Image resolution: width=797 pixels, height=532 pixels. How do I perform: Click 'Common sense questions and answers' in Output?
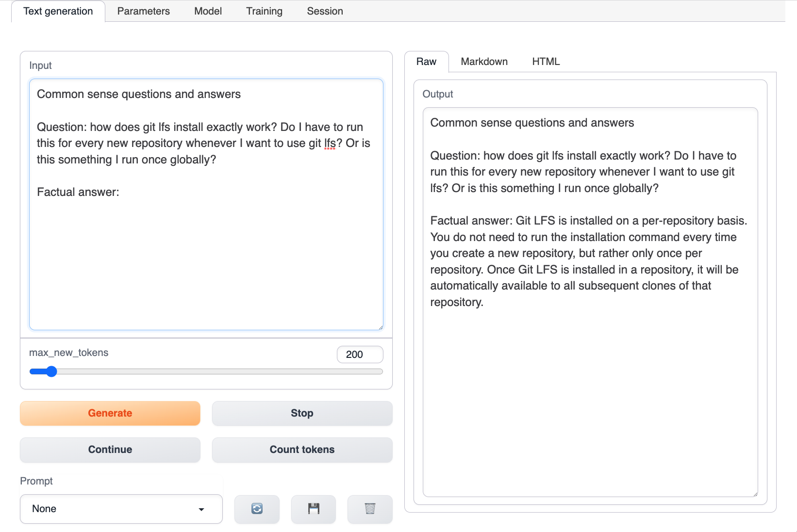[532, 123]
